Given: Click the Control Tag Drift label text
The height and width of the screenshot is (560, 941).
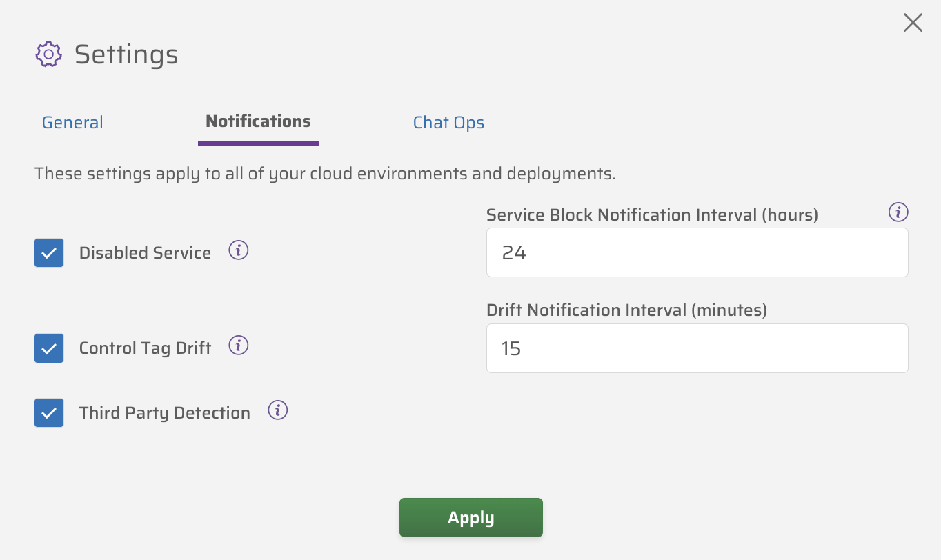Looking at the screenshot, I should 145,348.
